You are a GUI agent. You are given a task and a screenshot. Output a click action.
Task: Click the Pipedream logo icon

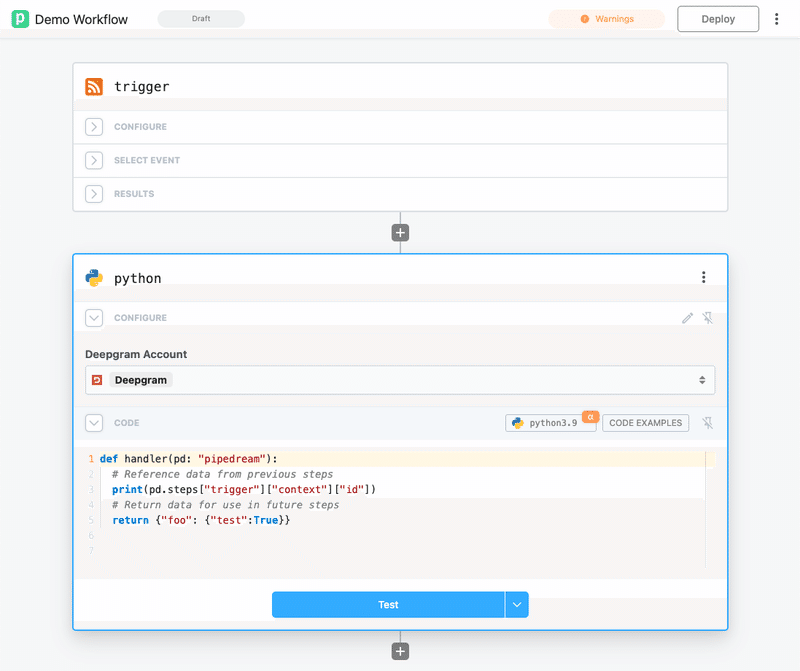pos(20,19)
